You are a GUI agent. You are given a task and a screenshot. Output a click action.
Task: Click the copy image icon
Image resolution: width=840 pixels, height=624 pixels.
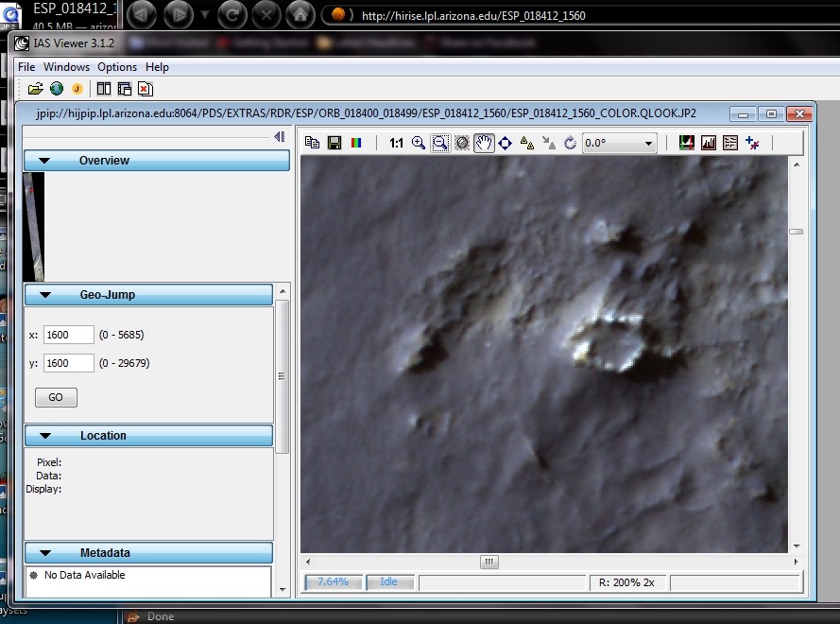coord(314,143)
